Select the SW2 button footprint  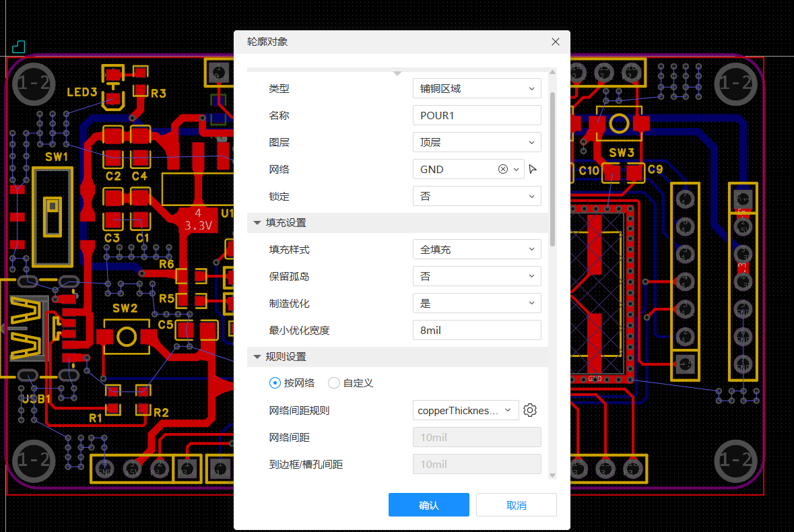click(x=126, y=337)
